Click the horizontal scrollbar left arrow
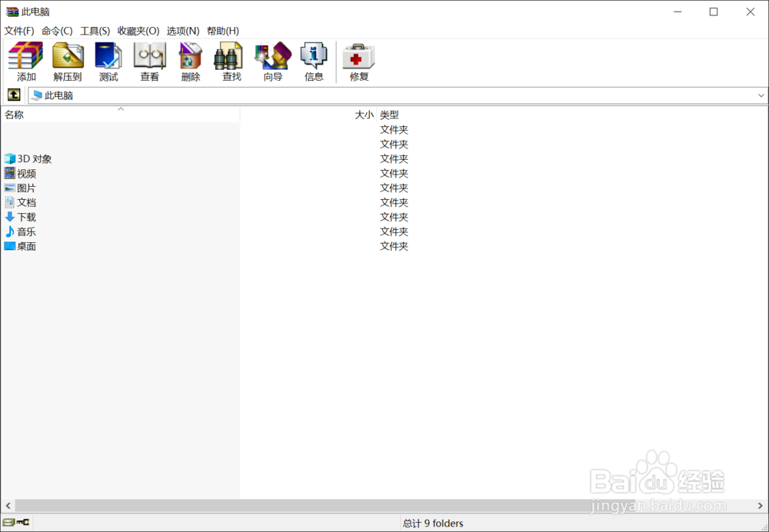769x532 pixels. tap(8, 506)
